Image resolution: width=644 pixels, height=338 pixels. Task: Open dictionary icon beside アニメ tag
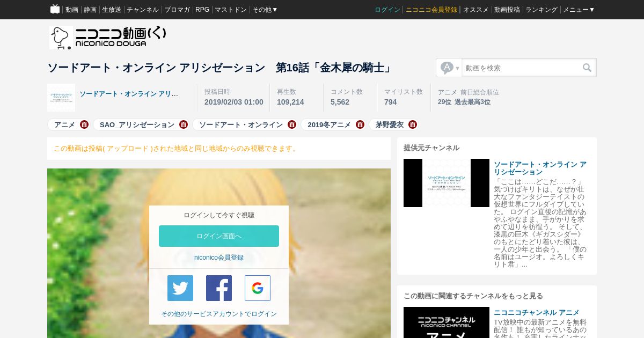pos(84,124)
